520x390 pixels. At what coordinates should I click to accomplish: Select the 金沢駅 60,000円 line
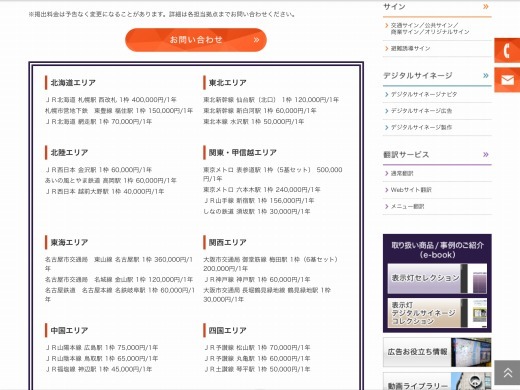[x=99, y=170]
